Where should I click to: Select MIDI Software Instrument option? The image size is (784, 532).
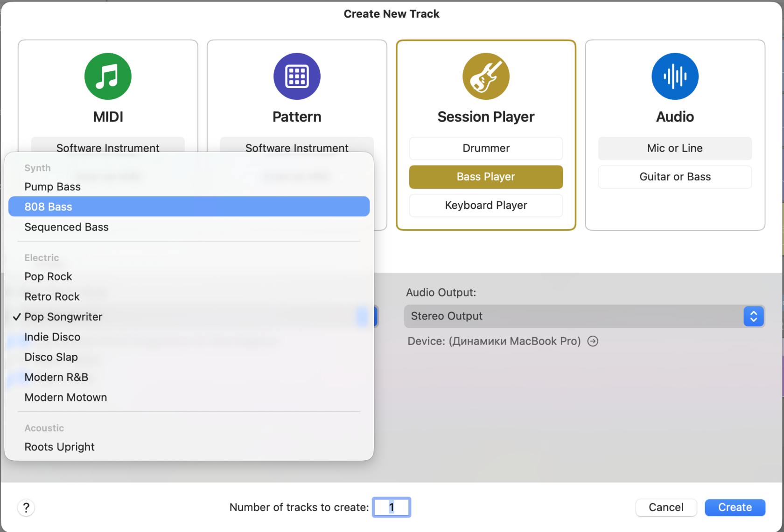pos(108,145)
